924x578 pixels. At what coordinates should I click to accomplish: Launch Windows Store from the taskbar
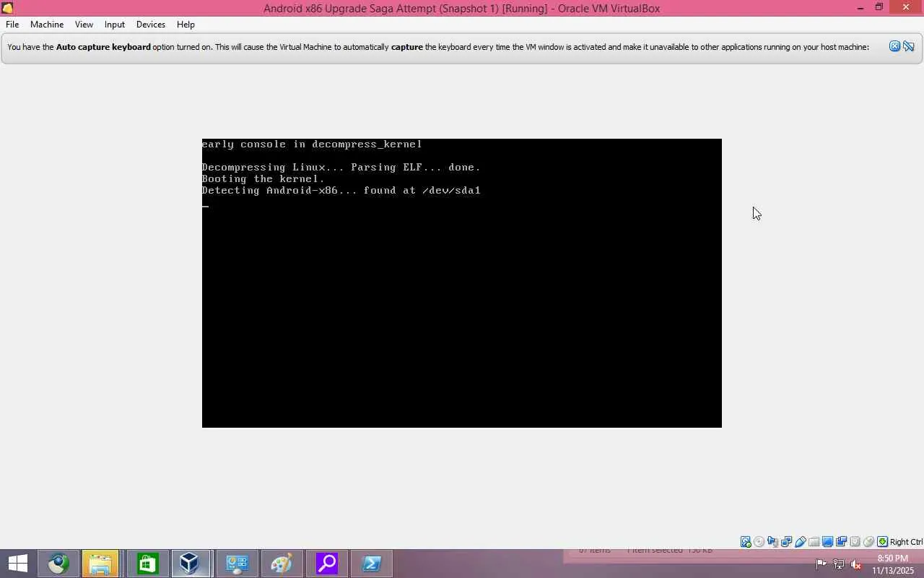point(148,564)
